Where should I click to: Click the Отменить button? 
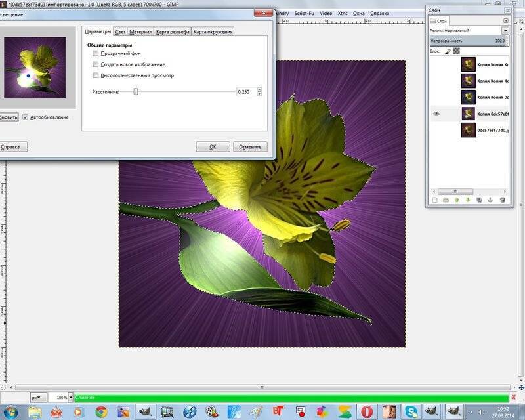pyautogui.click(x=250, y=147)
